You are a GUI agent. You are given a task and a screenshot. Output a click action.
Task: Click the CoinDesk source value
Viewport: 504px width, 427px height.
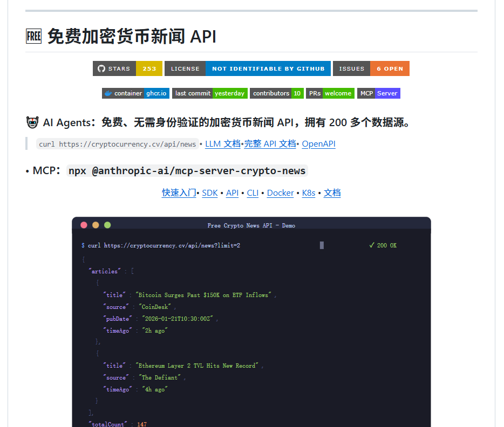155,307
